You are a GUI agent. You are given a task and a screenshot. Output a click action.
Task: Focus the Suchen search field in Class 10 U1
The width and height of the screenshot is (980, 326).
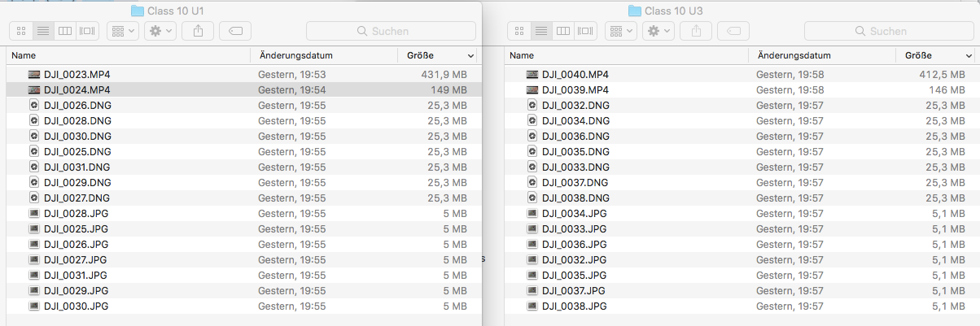[x=391, y=31]
